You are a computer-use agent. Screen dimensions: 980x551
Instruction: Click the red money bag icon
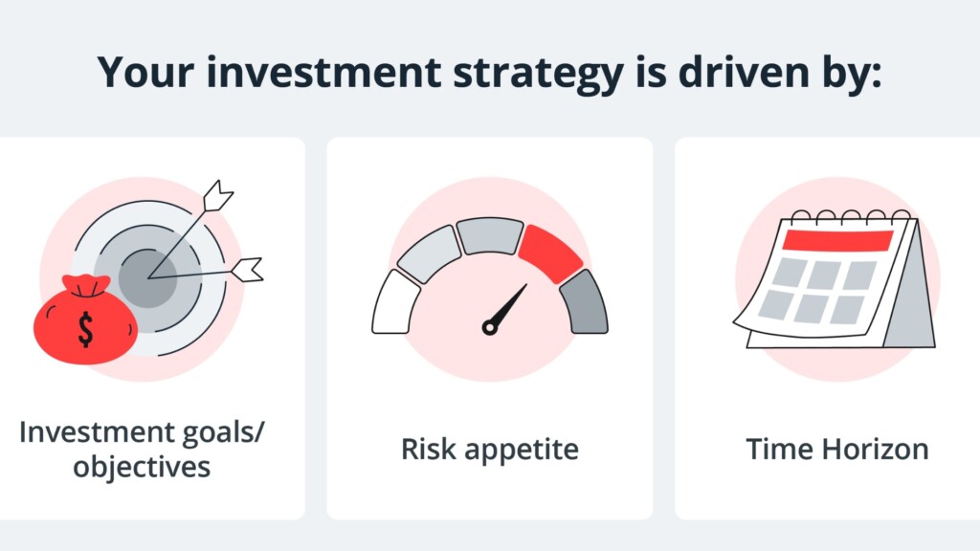[x=85, y=320]
